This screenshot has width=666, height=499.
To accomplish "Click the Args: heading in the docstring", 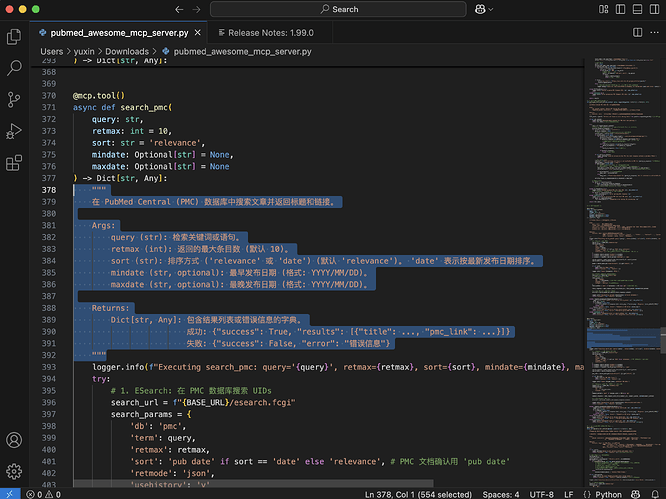I will click(104, 226).
